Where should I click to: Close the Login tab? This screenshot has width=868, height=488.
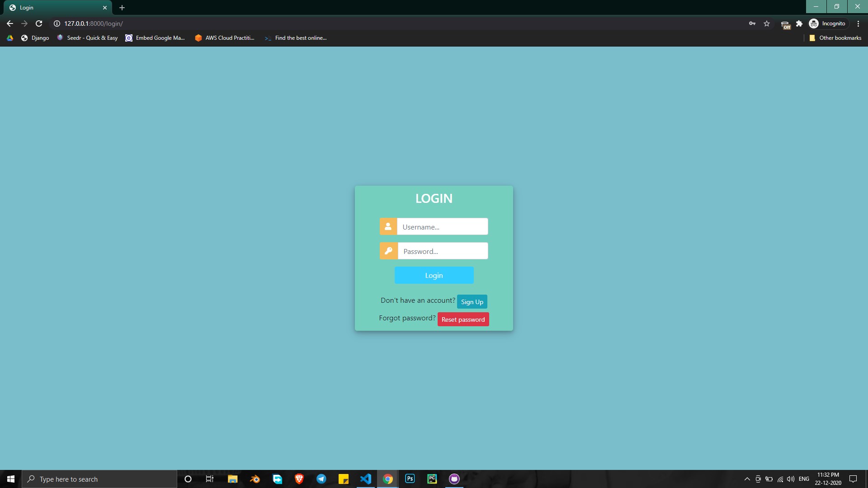(x=105, y=8)
